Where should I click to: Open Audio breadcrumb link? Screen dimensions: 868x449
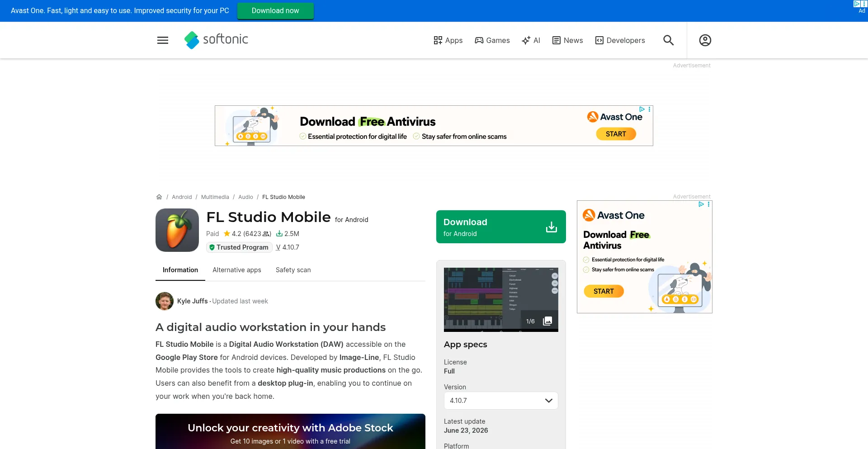pyautogui.click(x=245, y=197)
